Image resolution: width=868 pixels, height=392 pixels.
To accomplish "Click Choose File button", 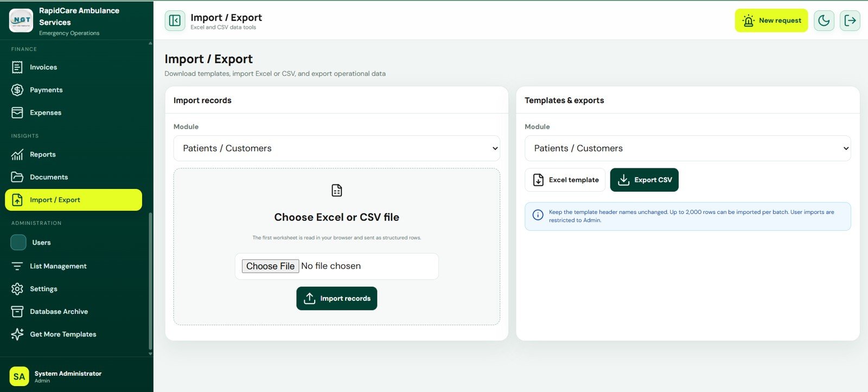I will coord(270,266).
